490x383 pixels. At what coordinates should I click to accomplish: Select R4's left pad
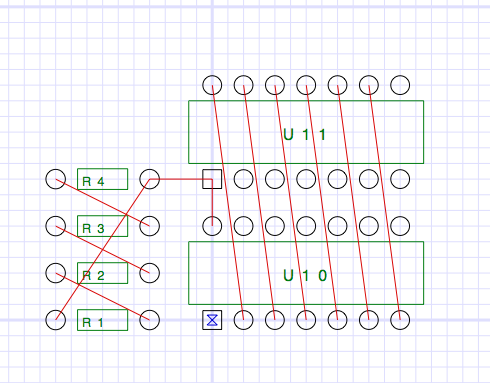pos(56,179)
